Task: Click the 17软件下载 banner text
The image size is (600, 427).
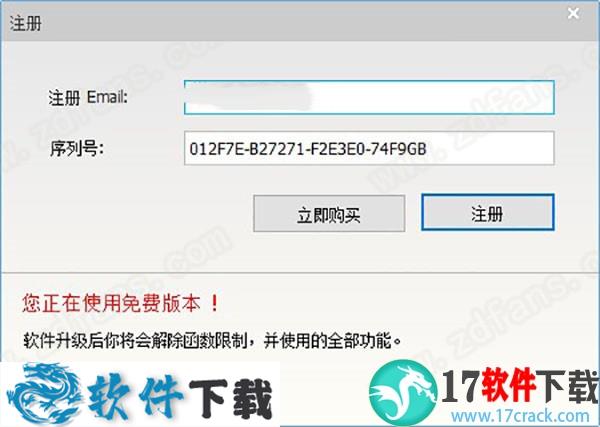Action: coord(520,385)
